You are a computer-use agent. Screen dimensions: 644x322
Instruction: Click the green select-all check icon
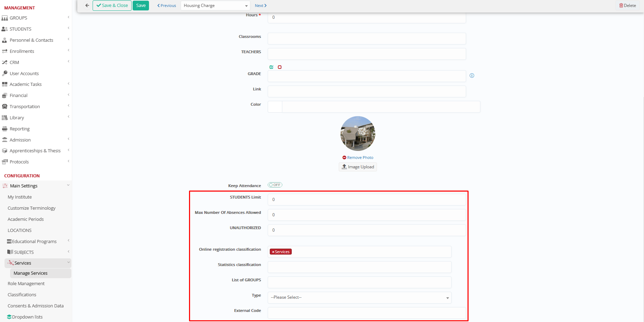272,67
